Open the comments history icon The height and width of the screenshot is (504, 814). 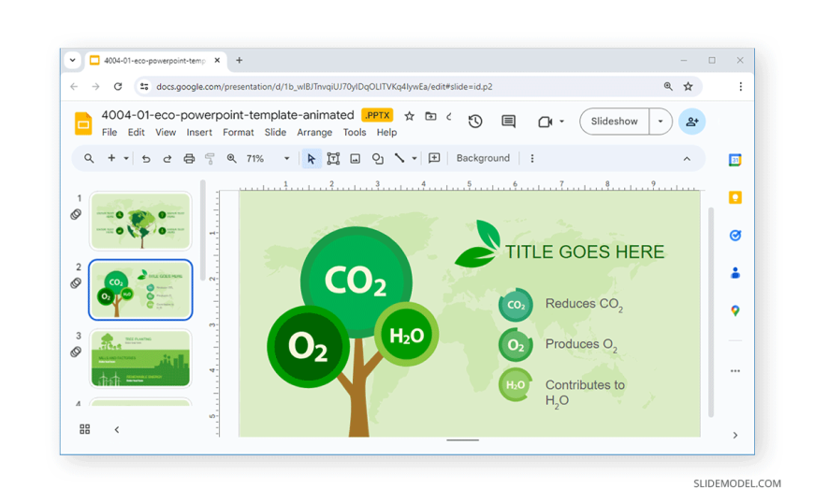click(x=508, y=122)
